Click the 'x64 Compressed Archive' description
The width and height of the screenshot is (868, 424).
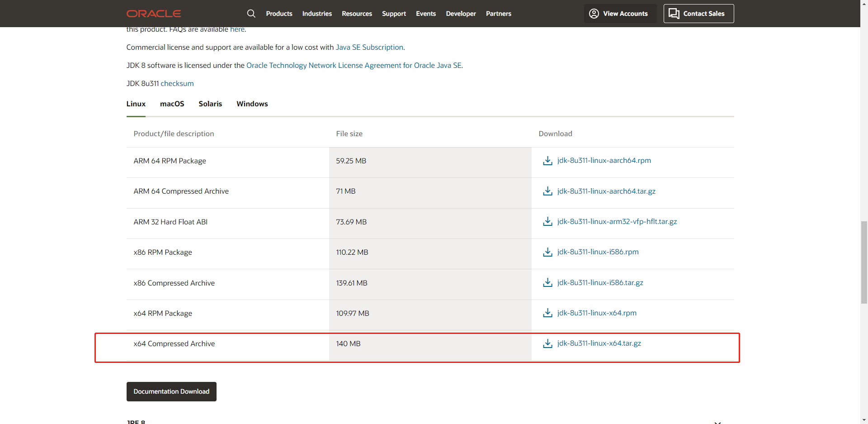(x=174, y=343)
